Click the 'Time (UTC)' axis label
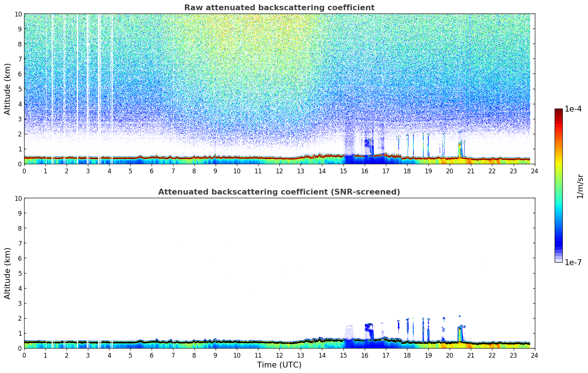Image resolution: width=588 pixels, height=373 pixels. [279, 365]
